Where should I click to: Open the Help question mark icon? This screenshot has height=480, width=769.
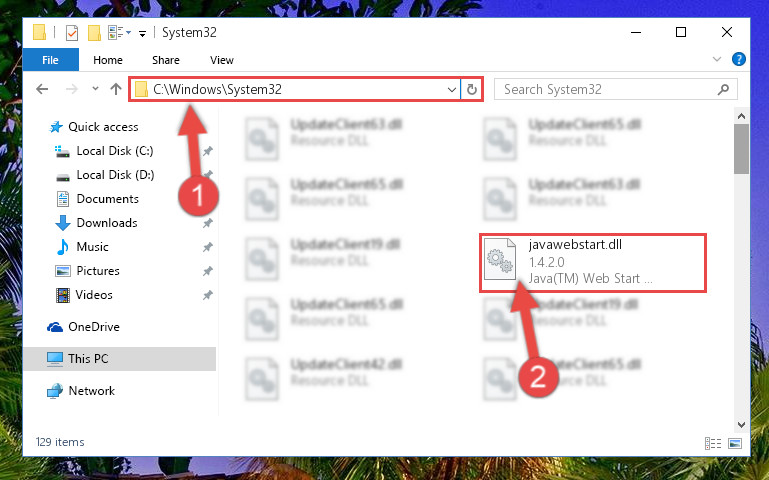(739, 59)
